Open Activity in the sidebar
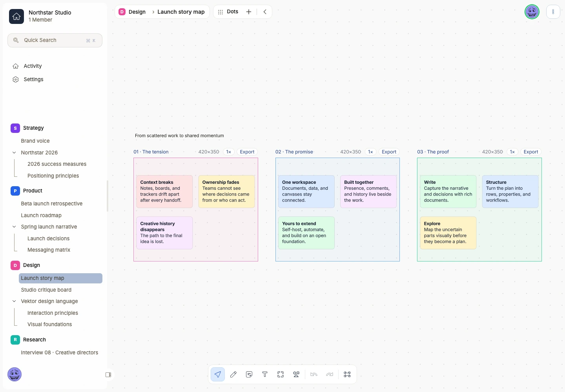The height and width of the screenshot is (392, 565). [x=33, y=66]
